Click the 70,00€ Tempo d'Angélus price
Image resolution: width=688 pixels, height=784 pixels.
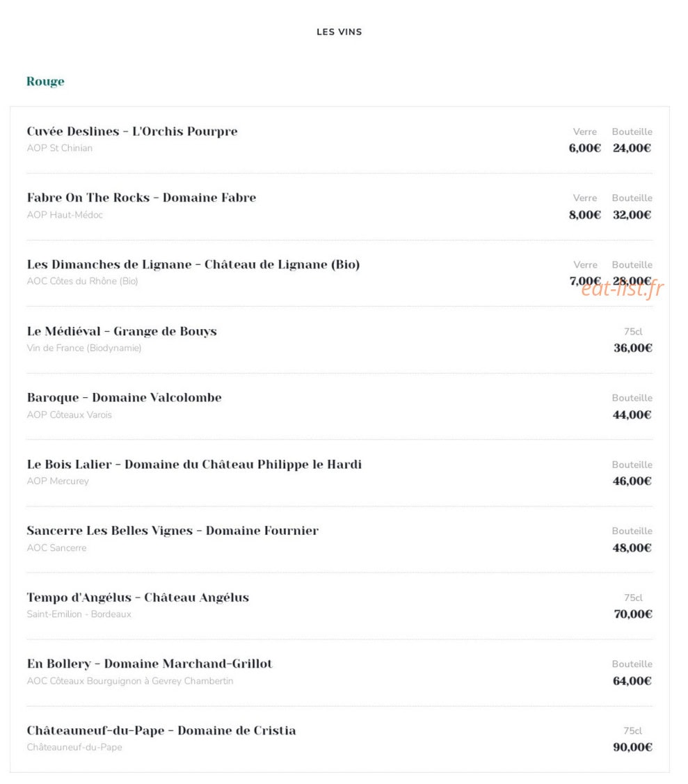(x=633, y=614)
